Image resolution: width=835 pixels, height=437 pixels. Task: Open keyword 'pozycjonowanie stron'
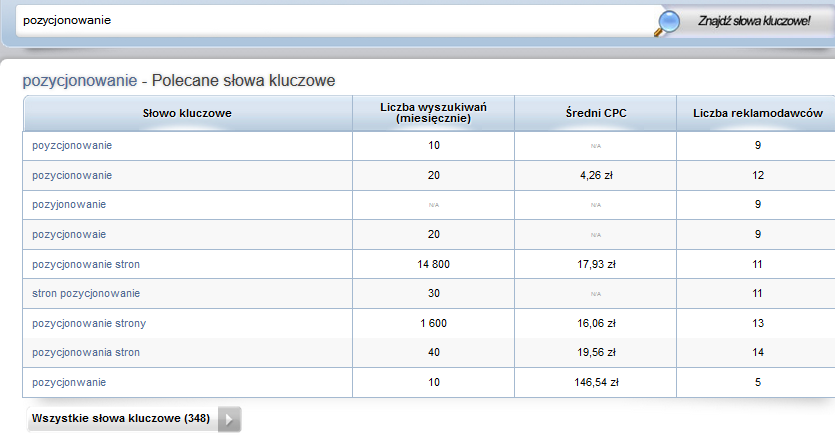[x=86, y=264]
